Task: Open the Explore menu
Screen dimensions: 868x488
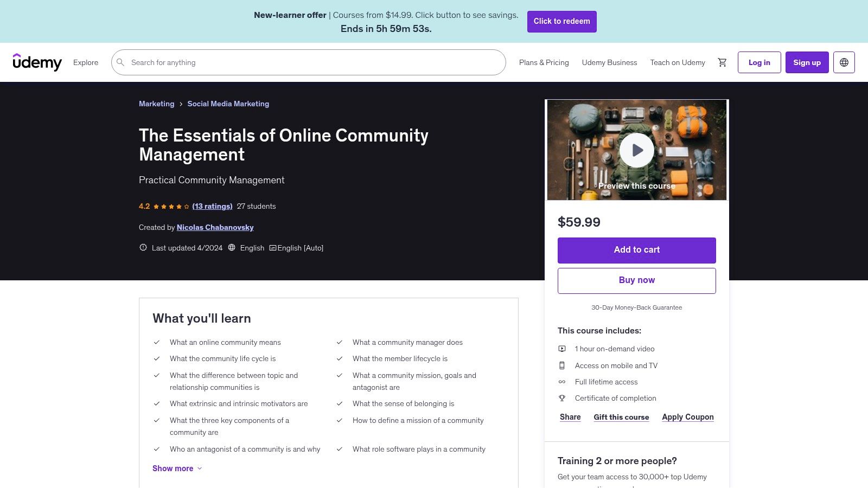Action: coord(86,62)
